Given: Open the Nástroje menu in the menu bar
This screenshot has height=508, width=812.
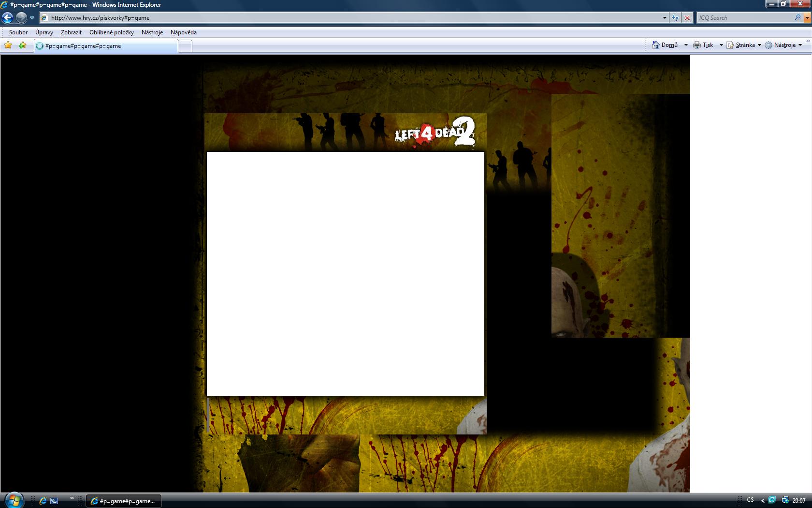Looking at the screenshot, I should point(152,32).
